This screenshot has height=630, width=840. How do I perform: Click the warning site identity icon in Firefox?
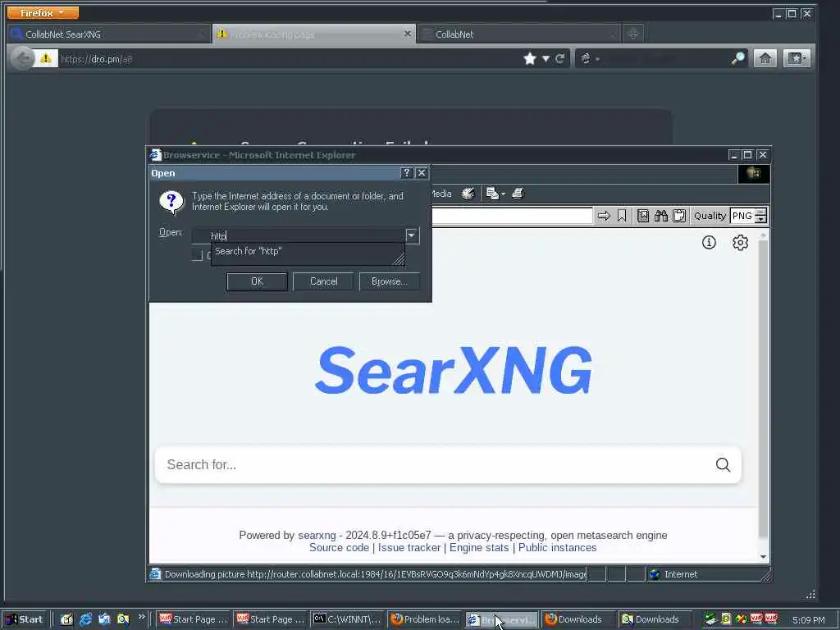tap(46, 58)
